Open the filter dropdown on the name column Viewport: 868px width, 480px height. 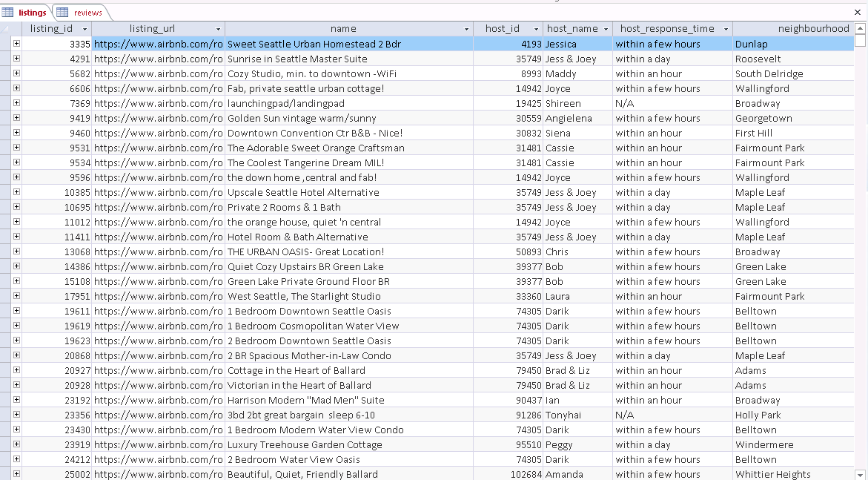[467, 28]
